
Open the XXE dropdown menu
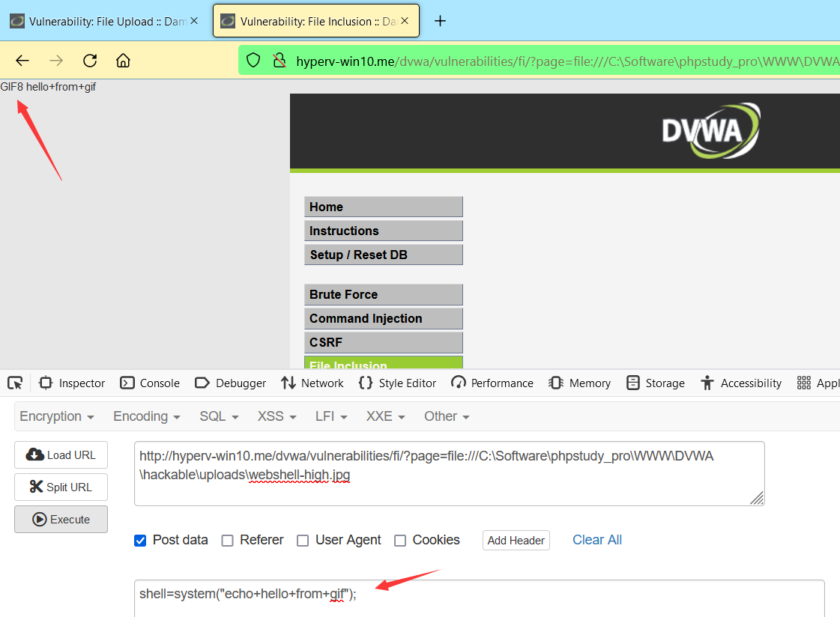click(385, 416)
